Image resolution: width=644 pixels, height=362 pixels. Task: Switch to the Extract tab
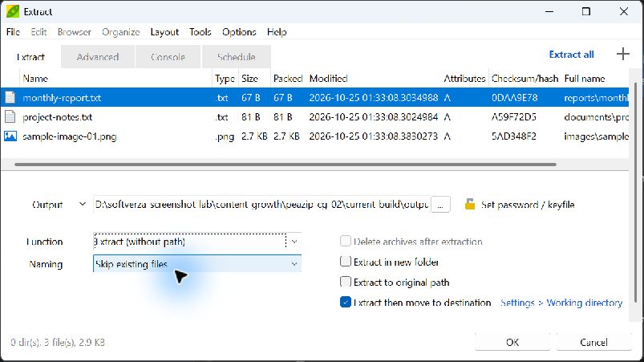click(x=30, y=57)
